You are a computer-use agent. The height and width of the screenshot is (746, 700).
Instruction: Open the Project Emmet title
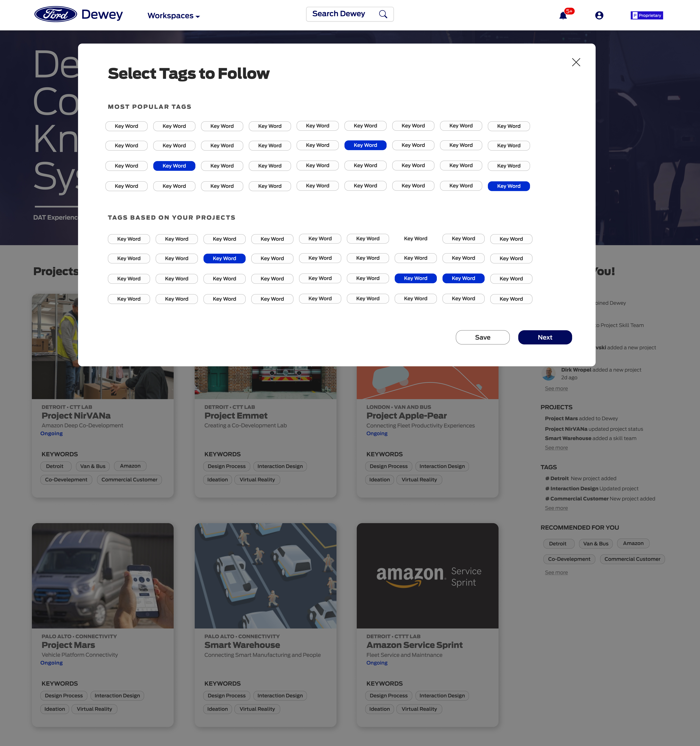coord(236,416)
